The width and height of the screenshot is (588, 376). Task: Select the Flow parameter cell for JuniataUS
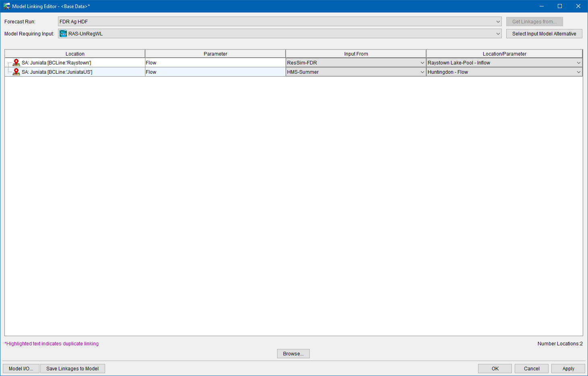(215, 72)
